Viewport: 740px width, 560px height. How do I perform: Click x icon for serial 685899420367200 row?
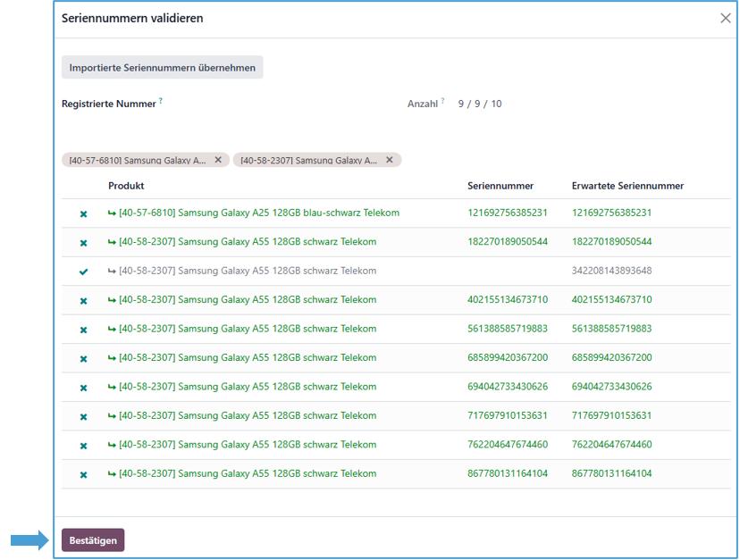pyautogui.click(x=83, y=358)
